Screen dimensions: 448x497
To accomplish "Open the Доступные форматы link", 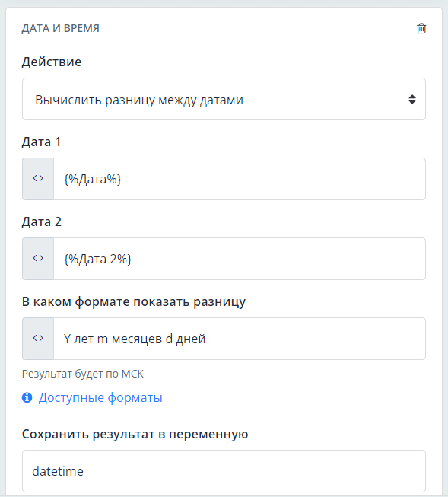I will (100, 397).
